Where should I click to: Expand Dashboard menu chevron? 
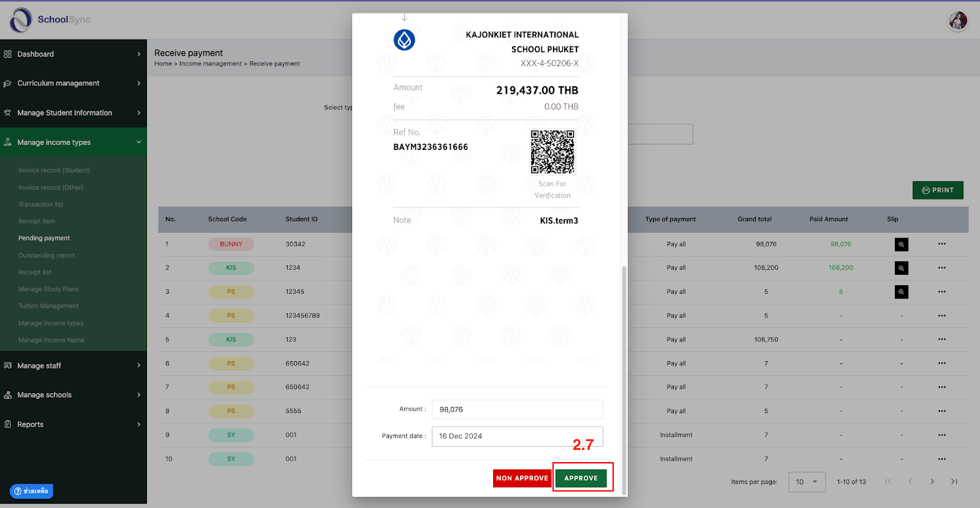click(139, 54)
